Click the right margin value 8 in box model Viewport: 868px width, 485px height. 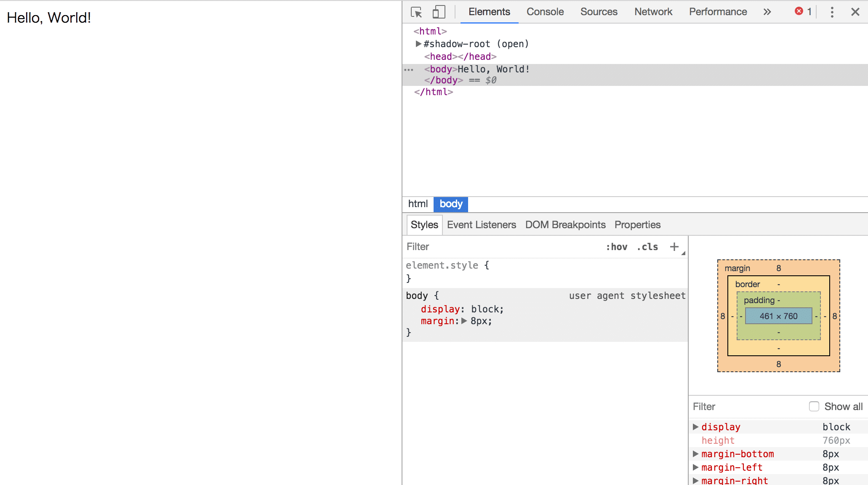point(834,316)
